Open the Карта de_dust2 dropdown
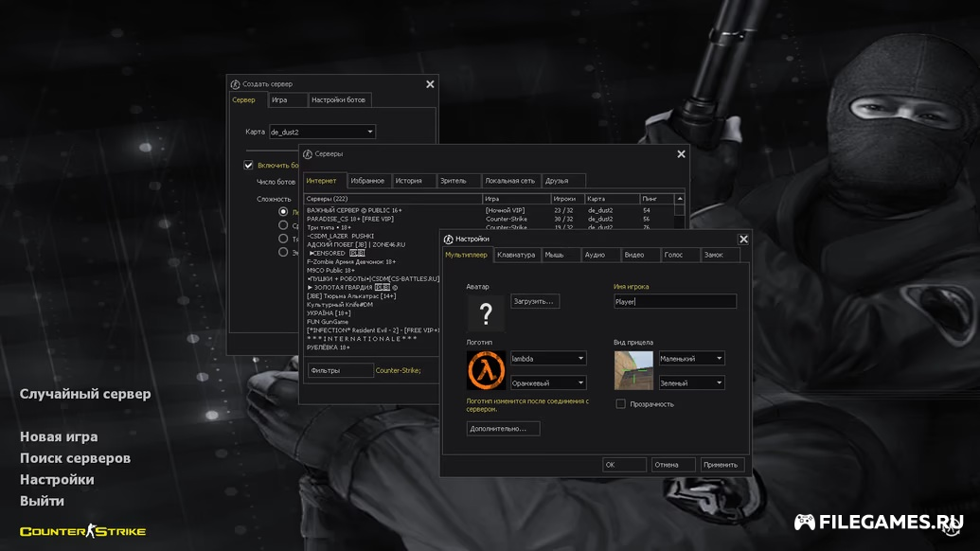Image resolution: width=980 pixels, height=551 pixels. [322, 132]
